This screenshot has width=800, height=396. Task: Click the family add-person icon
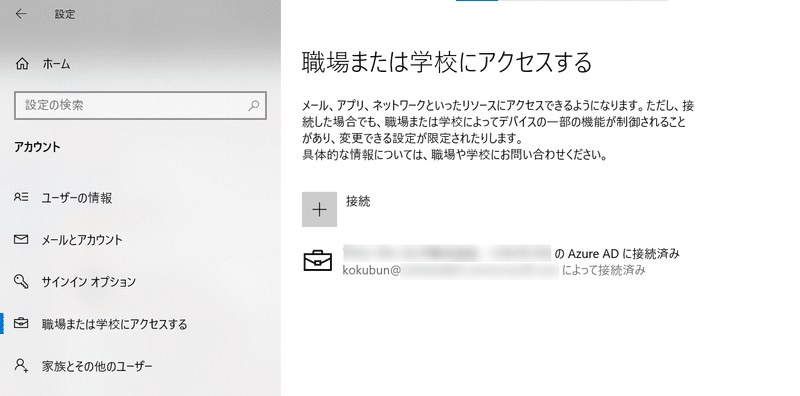pyautogui.click(x=21, y=365)
